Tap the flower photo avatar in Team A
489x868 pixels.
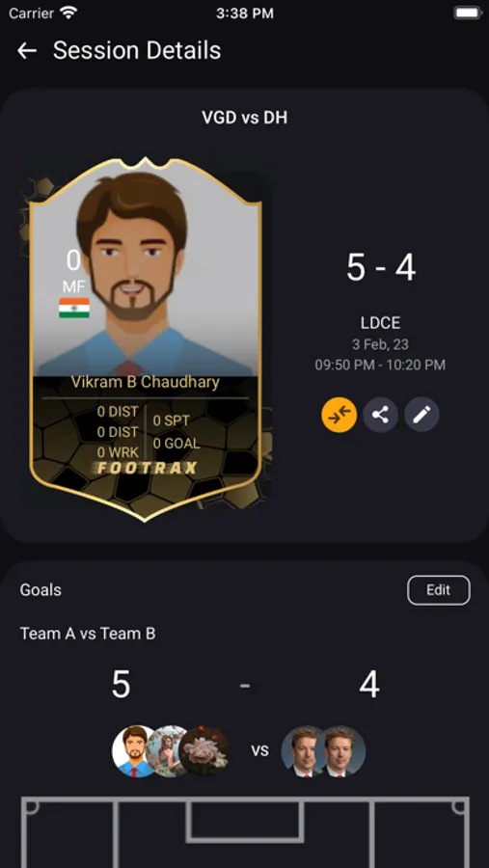pyautogui.click(x=204, y=751)
